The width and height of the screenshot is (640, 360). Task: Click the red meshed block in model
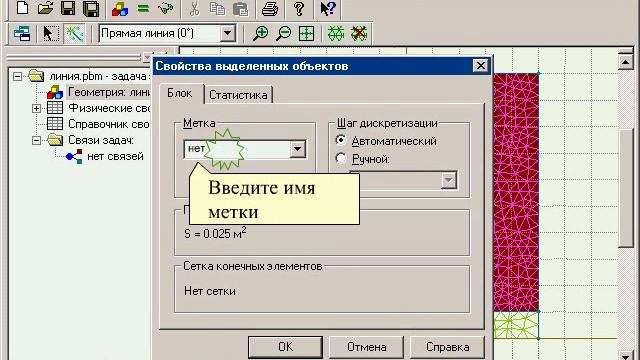point(516,192)
